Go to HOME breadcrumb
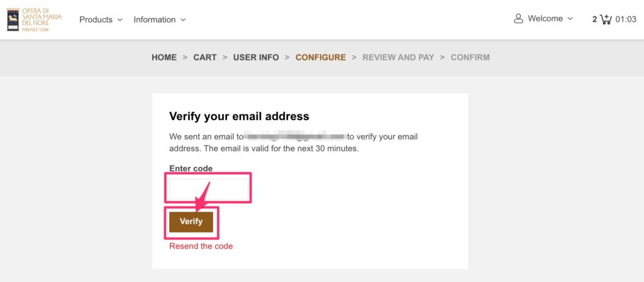 [x=164, y=57]
